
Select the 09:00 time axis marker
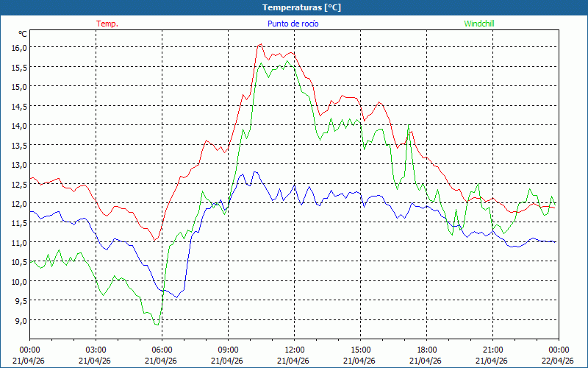point(228,350)
